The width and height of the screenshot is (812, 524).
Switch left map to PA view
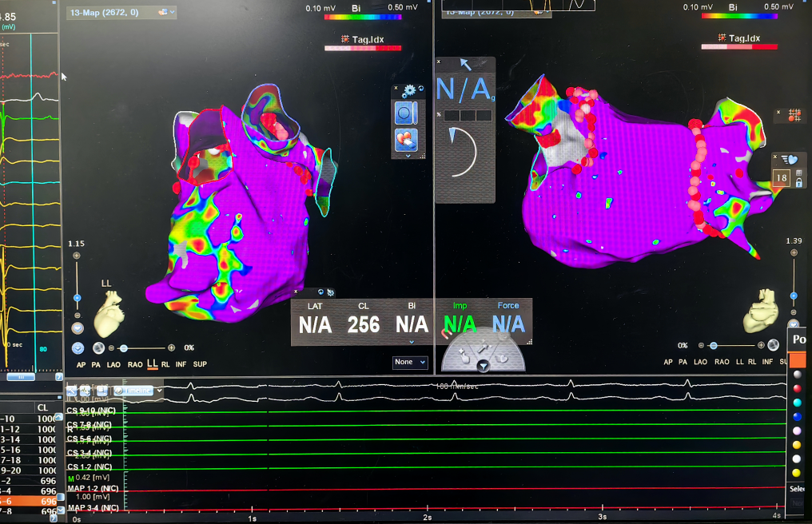point(96,364)
